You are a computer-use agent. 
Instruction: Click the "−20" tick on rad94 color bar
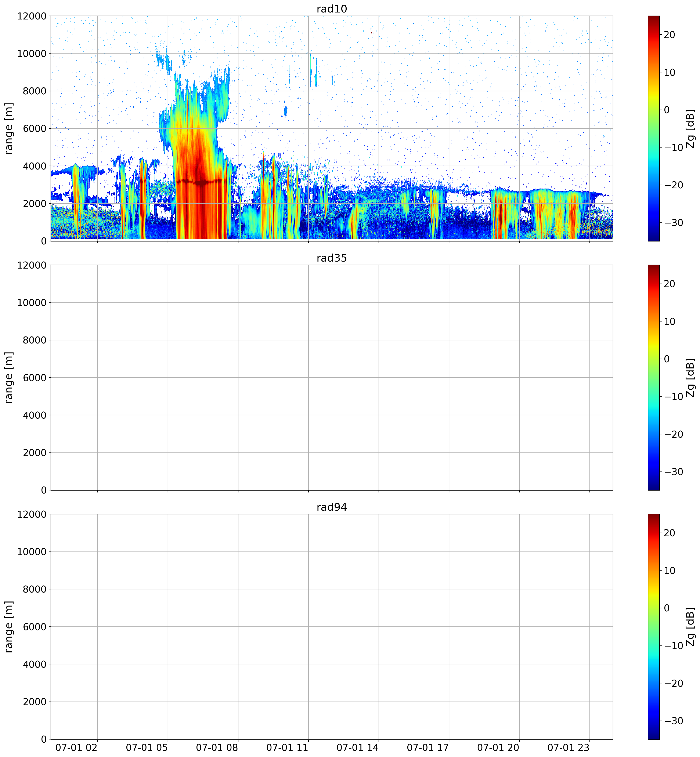[674, 683]
